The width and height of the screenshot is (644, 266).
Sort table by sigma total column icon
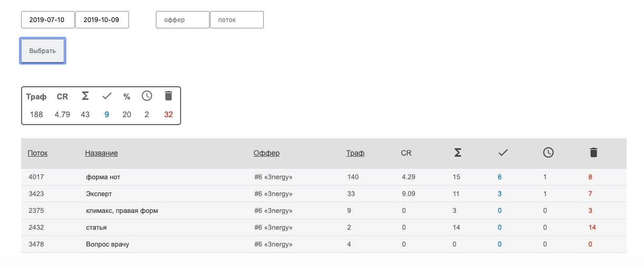(x=458, y=153)
